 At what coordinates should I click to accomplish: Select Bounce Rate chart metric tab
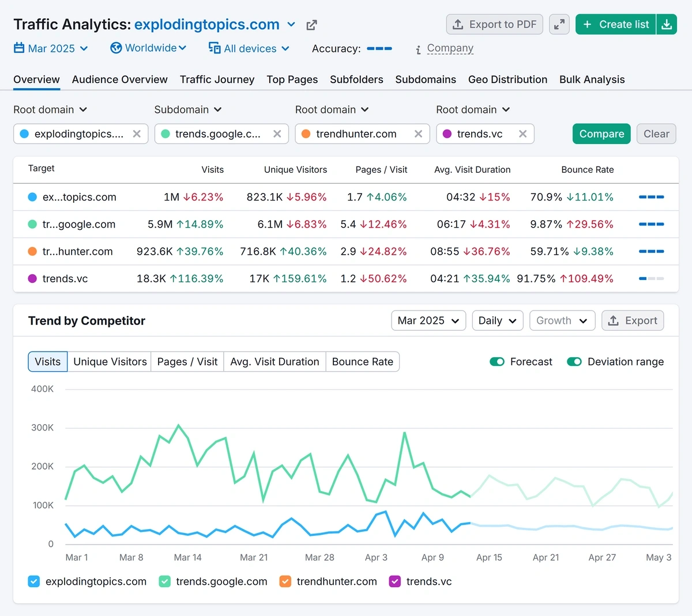coord(363,362)
